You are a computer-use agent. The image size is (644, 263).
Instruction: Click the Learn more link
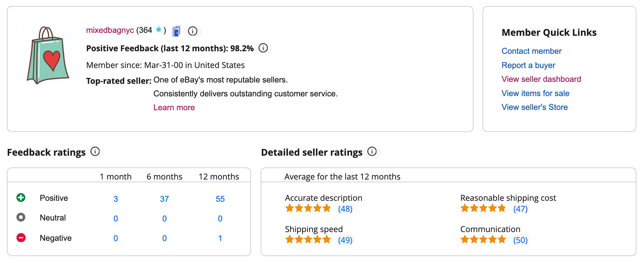174,108
